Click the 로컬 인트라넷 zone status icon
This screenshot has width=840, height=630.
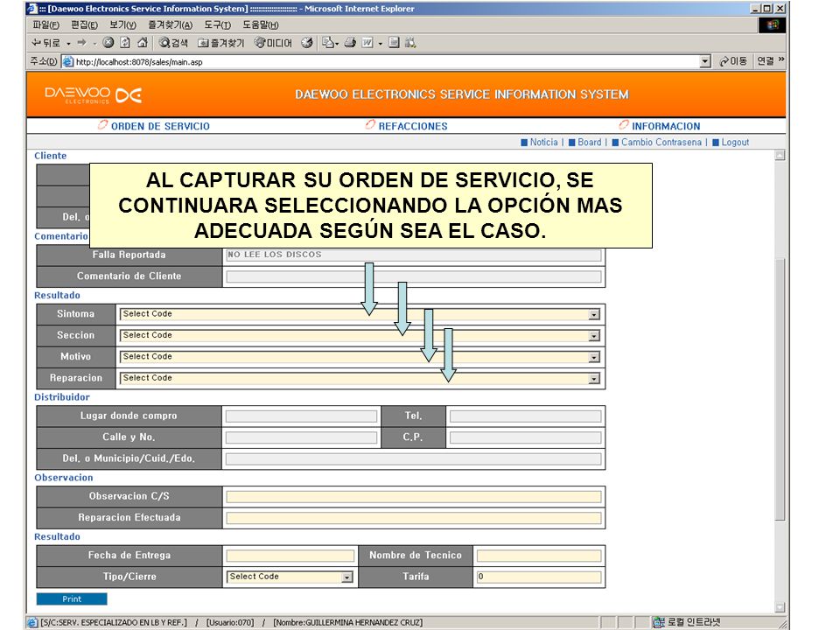coord(658,622)
